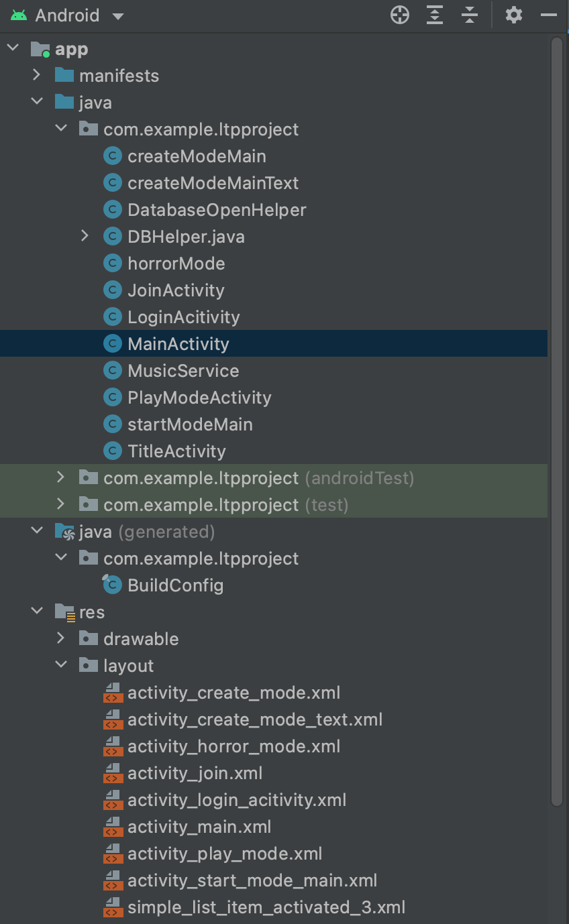The image size is (569, 924).
Task: Collapse the java (generated) folder
Action: (37, 531)
